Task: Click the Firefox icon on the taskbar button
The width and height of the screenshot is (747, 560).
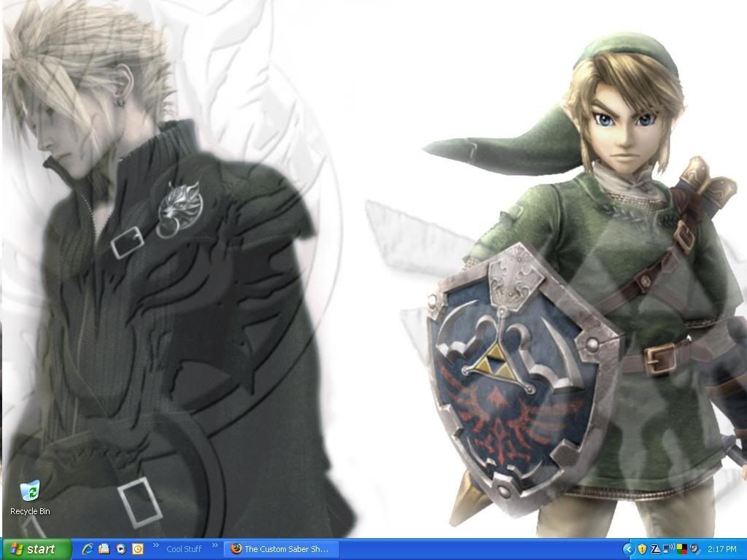Action: pos(236,549)
